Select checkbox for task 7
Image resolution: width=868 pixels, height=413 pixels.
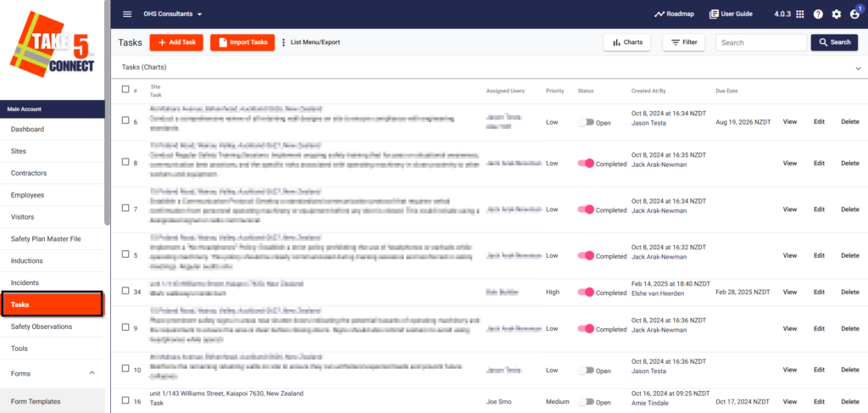[125, 208]
